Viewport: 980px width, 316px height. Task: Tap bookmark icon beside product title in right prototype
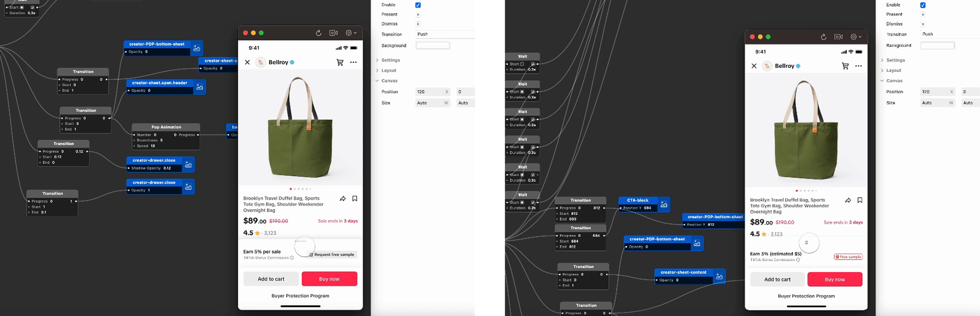[860, 200]
